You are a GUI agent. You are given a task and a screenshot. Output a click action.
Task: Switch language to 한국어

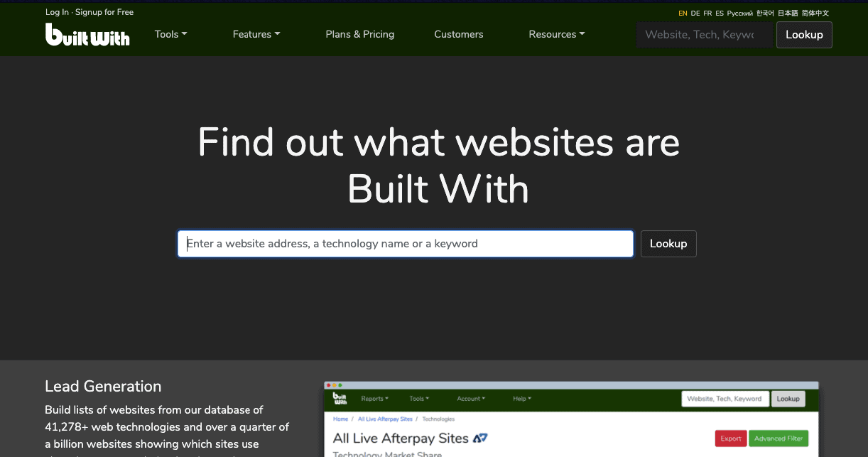click(765, 13)
